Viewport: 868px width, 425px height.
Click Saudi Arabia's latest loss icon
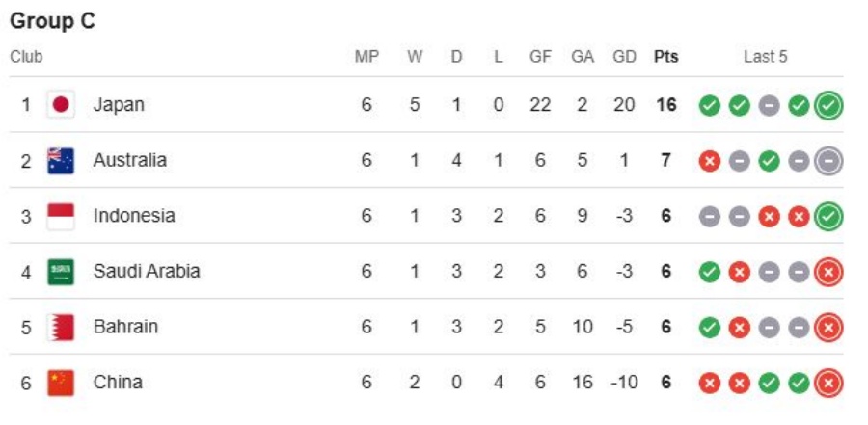[827, 272]
